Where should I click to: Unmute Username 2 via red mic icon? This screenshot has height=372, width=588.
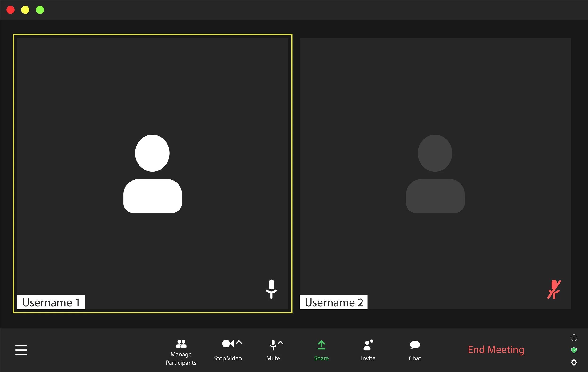(x=554, y=289)
